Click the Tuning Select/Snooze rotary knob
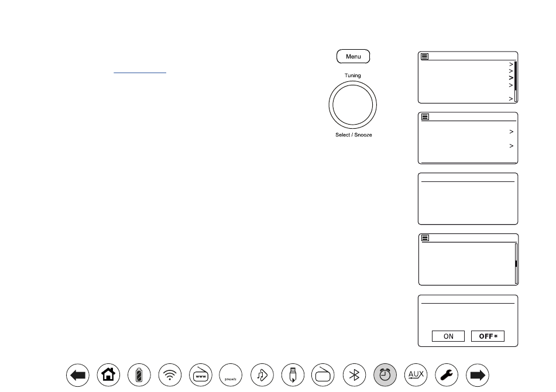Viewport: 556px width, 392px height. click(x=352, y=105)
